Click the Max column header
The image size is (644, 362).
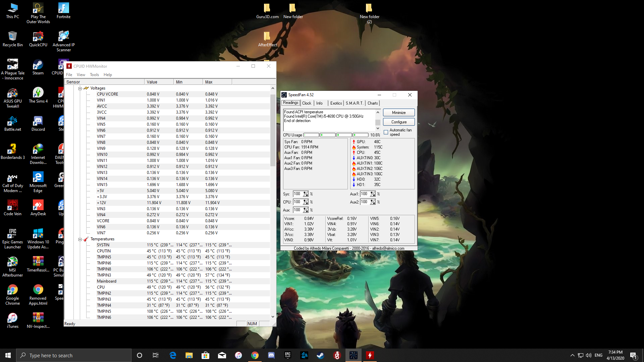pos(217,82)
